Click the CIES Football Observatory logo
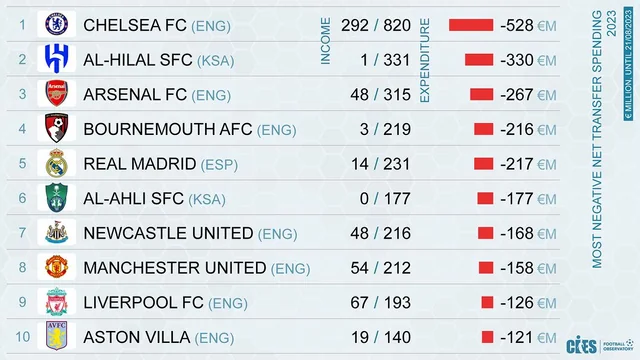The image size is (640, 360). click(x=600, y=345)
